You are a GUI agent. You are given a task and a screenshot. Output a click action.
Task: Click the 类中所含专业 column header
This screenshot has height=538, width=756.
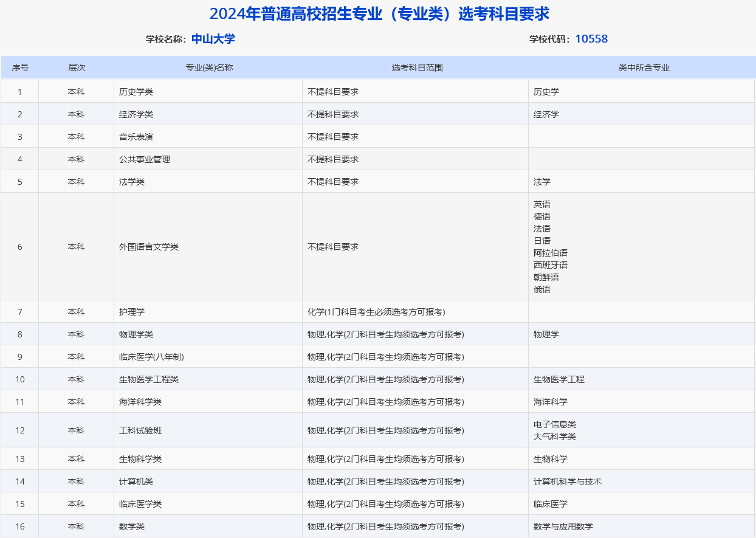pos(642,67)
